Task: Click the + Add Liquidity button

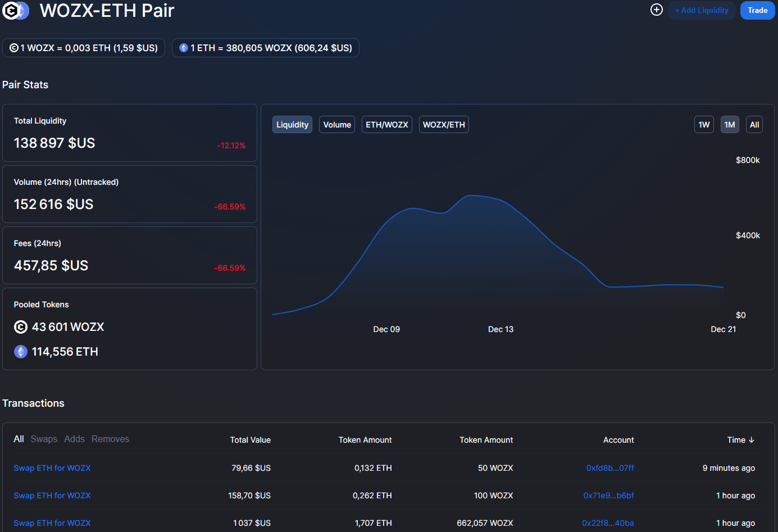Action: (702, 10)
